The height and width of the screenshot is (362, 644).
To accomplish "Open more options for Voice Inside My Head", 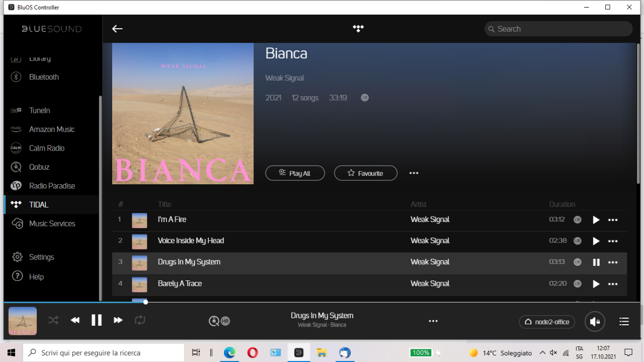I will pos(613,241).
